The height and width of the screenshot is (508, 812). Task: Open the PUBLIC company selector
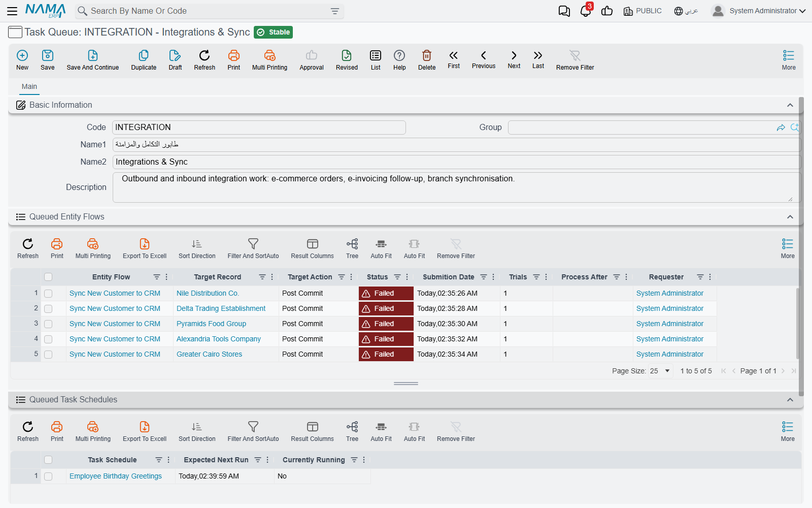click(642, 11)
